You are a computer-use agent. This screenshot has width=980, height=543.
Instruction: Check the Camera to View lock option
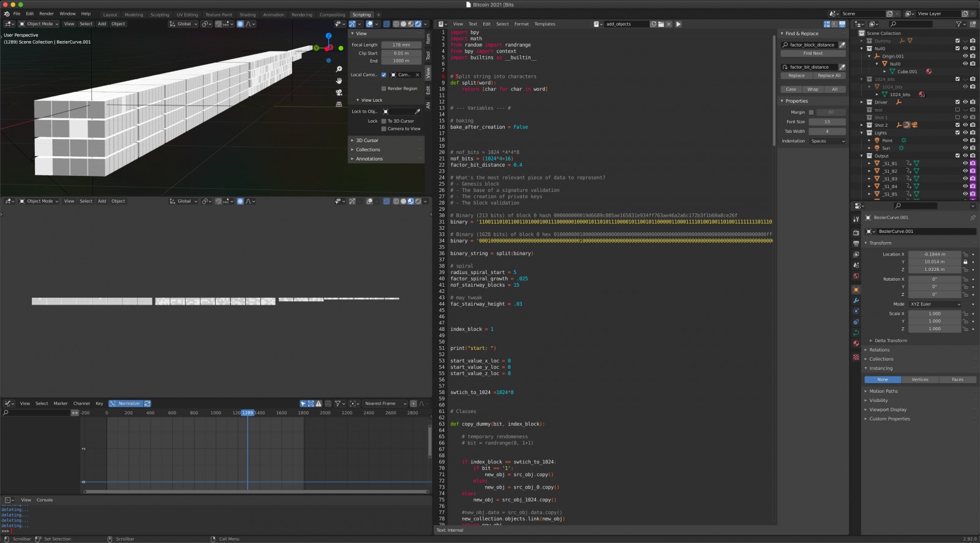coord(384,129)
